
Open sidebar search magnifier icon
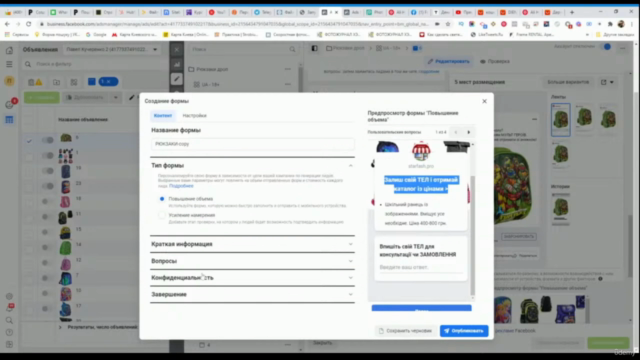point(9,320)
